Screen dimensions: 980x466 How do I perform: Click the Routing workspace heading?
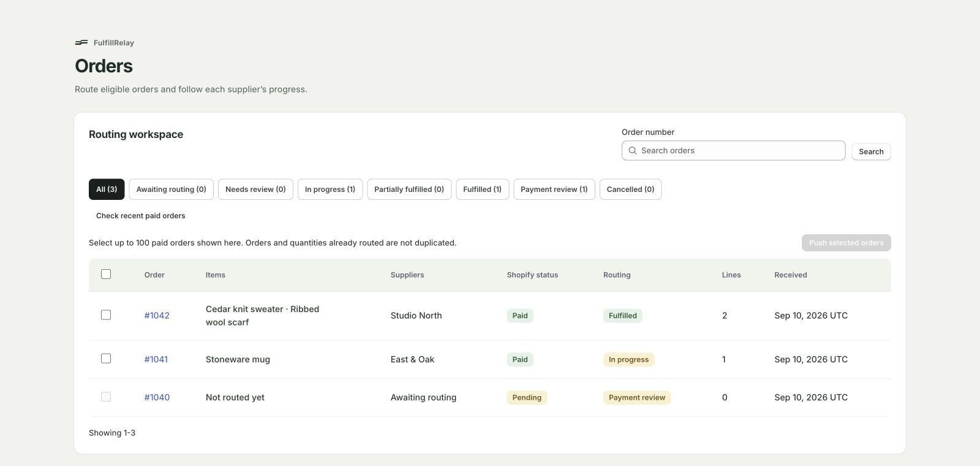pyautogui.click(x=136, y=134)
